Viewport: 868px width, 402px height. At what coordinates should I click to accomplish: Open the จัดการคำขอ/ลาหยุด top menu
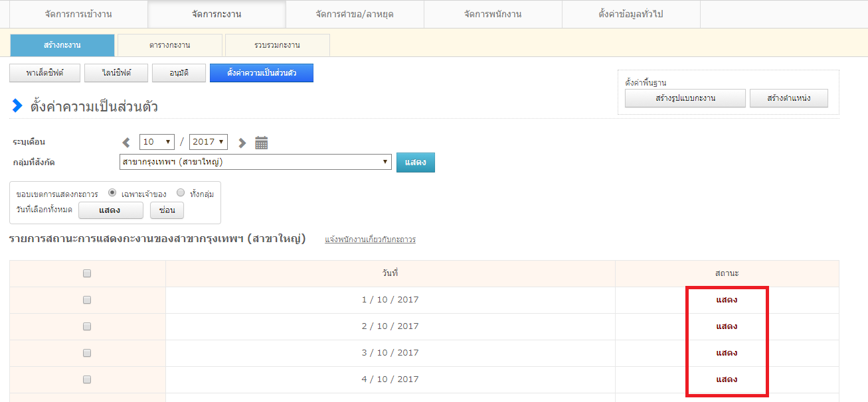[x=355, y=14]
